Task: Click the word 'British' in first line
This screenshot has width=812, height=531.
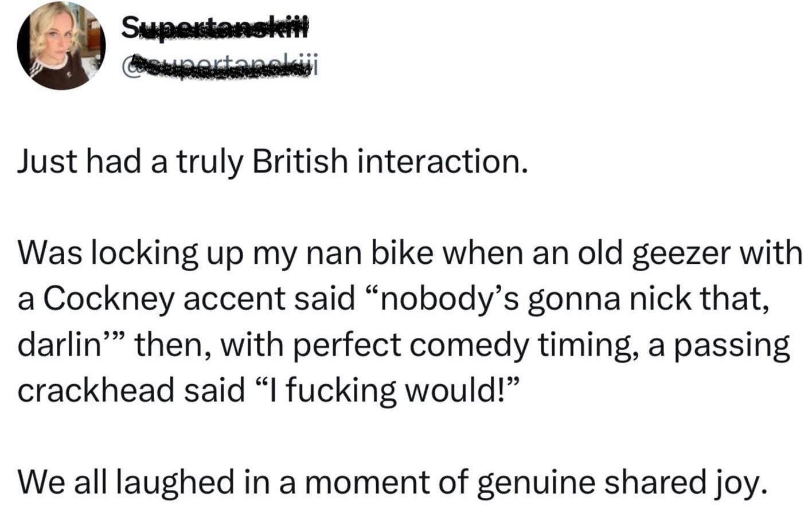Action: click(x=300, y=162)
